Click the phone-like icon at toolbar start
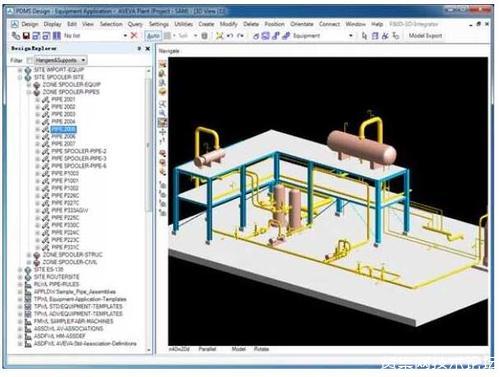500x377 pixels. point(16,35)
